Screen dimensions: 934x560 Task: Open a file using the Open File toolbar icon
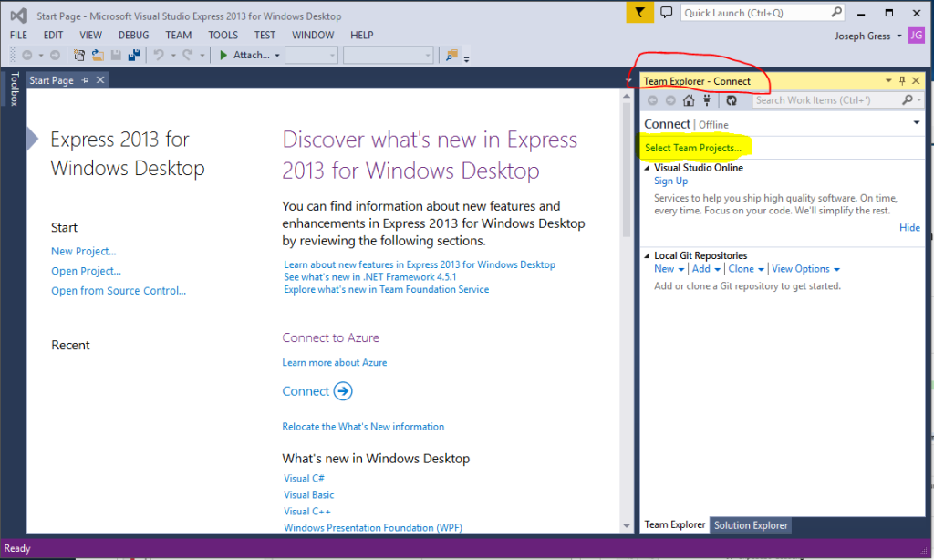(x=97, y=55)
